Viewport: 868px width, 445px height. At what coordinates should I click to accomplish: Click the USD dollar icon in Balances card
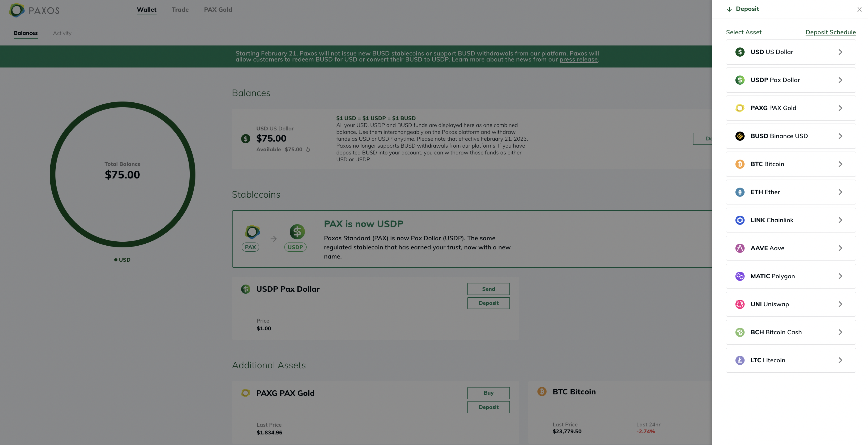point(246,139)
